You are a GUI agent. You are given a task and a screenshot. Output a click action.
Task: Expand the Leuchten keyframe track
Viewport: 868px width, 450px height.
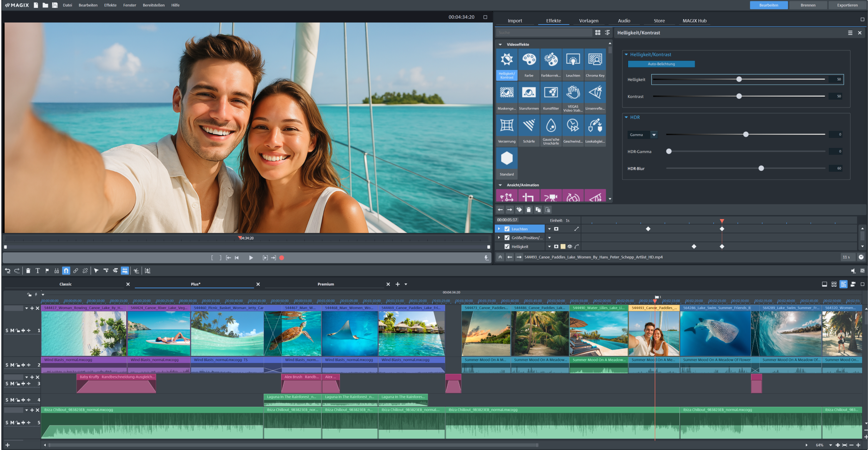click(x=499, y=228)
